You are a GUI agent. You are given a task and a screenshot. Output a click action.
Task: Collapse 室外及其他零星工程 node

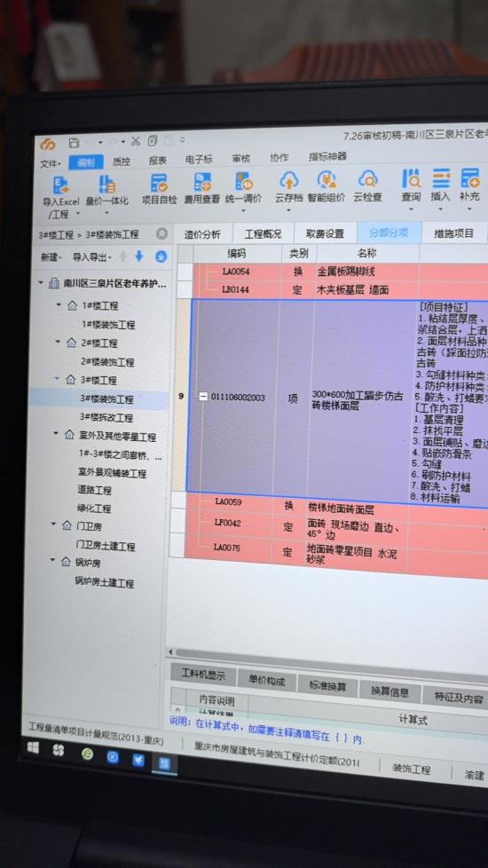pyautogui.click(x=55, y=434)
